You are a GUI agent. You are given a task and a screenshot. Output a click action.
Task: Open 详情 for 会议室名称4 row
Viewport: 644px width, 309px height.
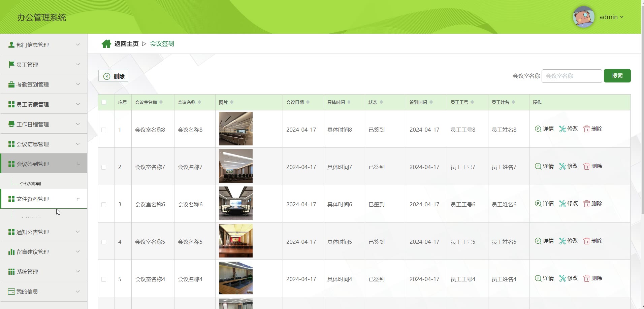coord(544,278)
